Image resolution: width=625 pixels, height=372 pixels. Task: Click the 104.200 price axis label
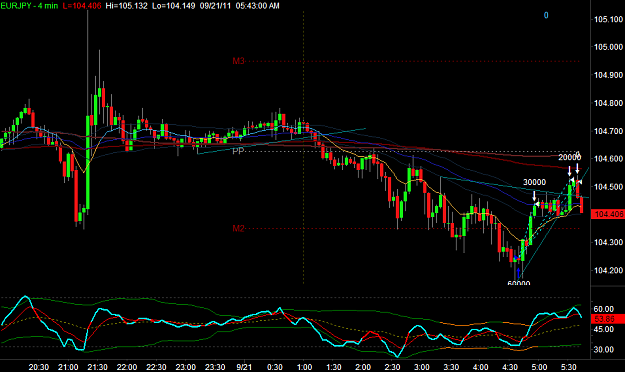tap(609, 270)
